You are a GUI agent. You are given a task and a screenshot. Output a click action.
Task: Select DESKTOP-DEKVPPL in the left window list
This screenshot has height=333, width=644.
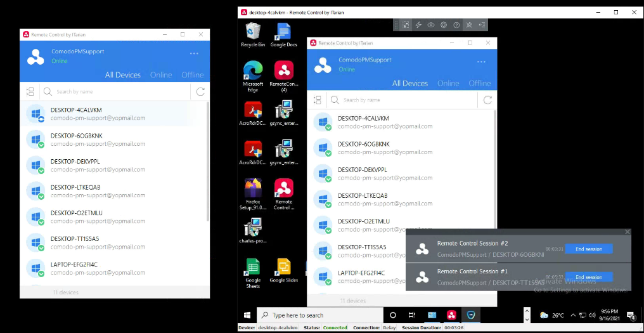click(x=113, y=166)
